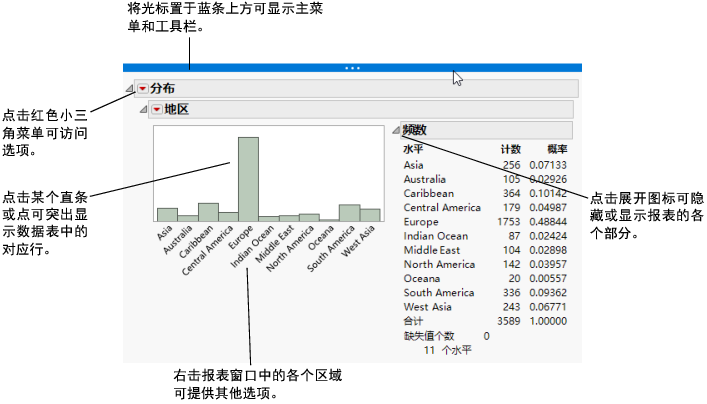Select the North America bar in the histogram
Image resolution: width=707 pixels, height=404 pixels.
pos(309,218)
